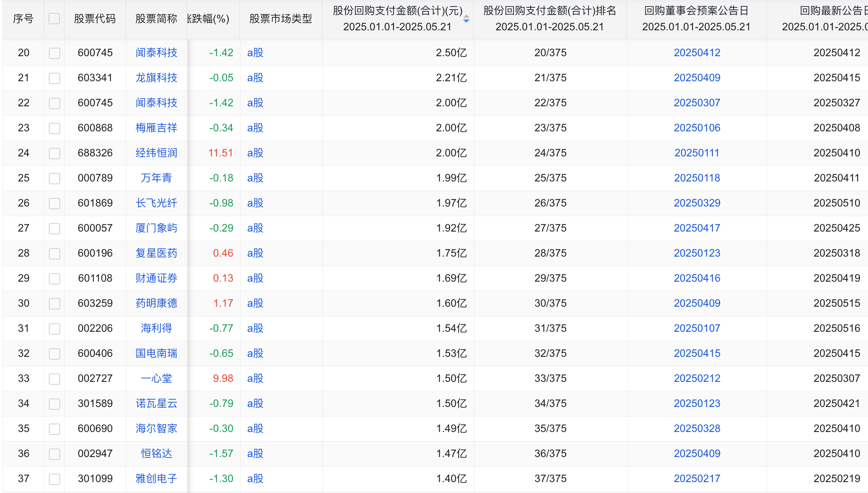Open the 一心堂 stock link

tap(156, 378)
